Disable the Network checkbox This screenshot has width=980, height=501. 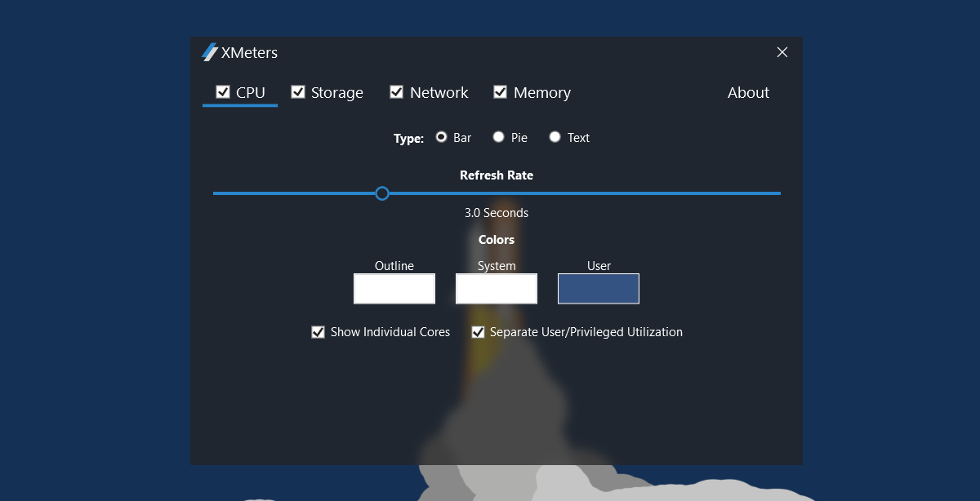coord(397,92)
